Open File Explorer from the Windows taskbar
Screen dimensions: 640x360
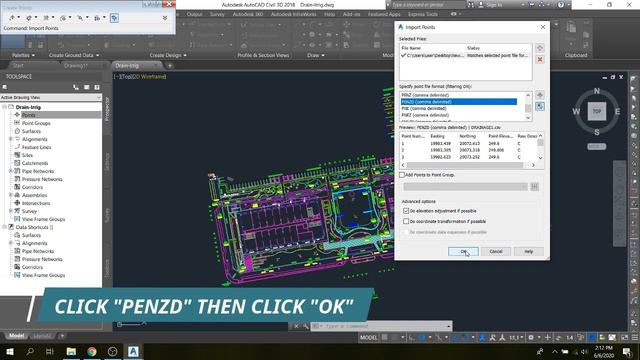coord(71,351)
